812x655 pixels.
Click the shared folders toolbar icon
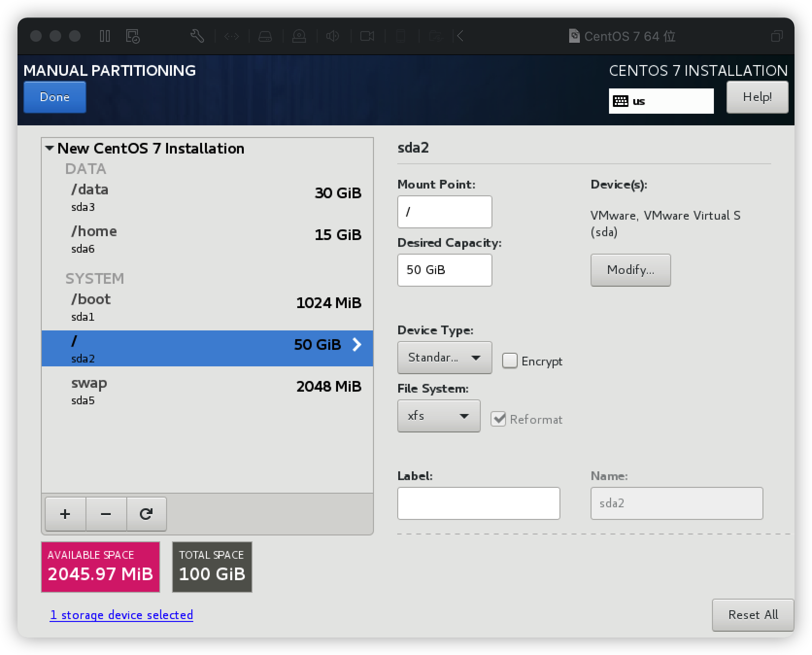coord(436,36)
